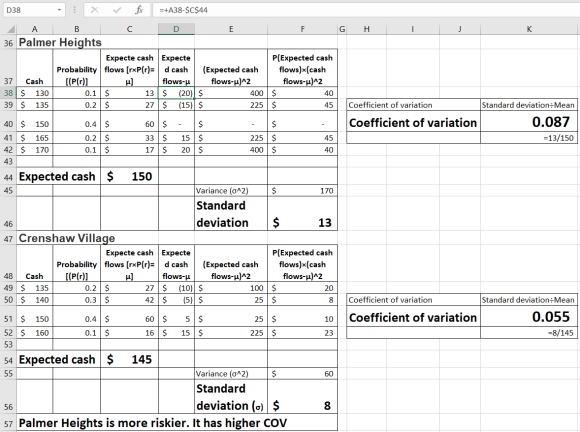Viewport: 580px width, 432px height.
Task: Select cell D39 showing (15)
Action: [176, 105]
